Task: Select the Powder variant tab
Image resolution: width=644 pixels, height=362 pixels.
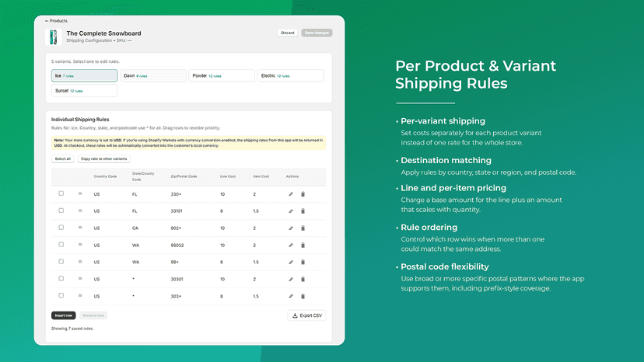Action: [222, 75]
